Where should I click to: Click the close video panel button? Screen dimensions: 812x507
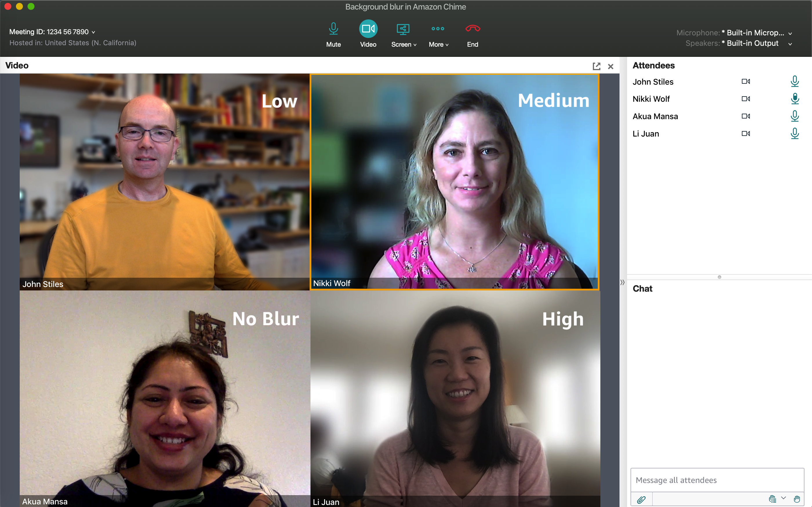pyautogui.click(x=611, y=66)
